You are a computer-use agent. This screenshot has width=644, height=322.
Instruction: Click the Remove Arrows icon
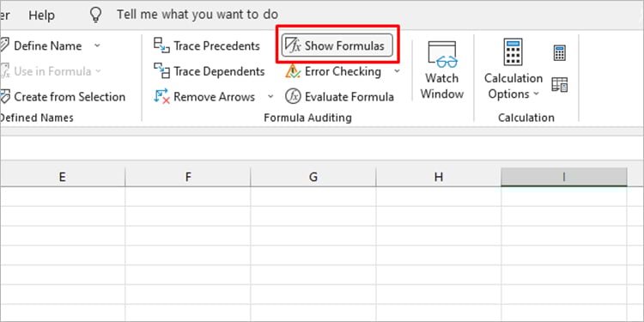[161, 96]
